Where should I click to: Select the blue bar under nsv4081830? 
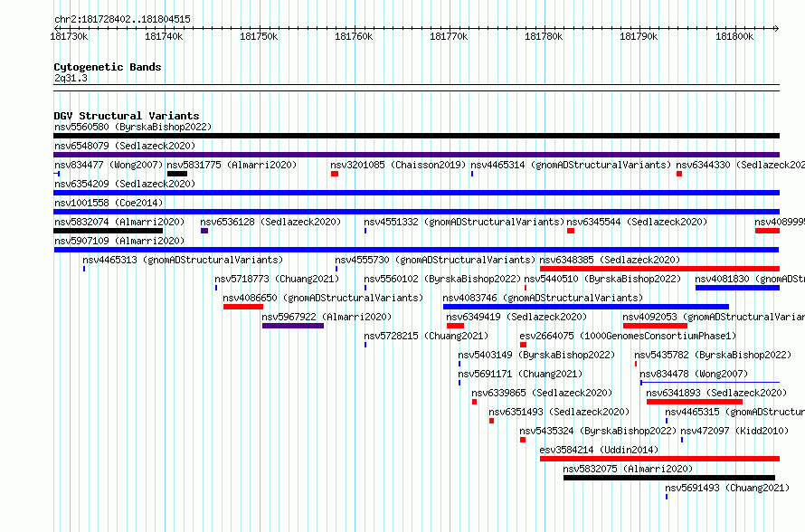[738, 288]
